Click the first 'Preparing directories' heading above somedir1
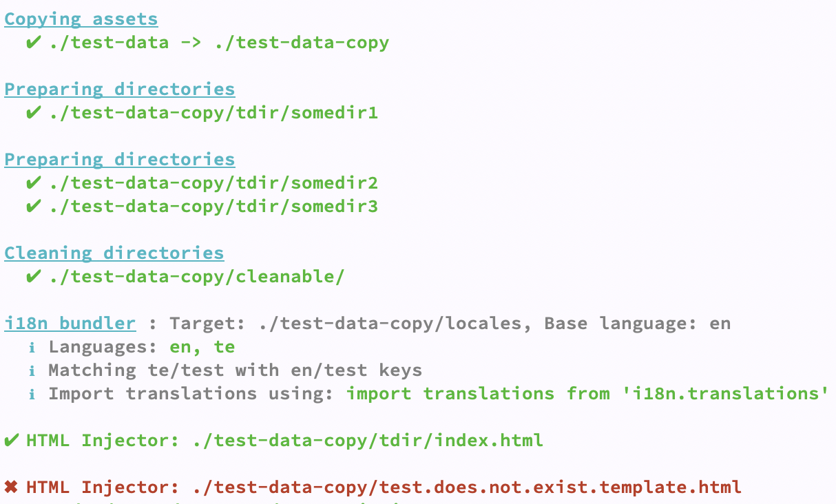 coord(120,90)
